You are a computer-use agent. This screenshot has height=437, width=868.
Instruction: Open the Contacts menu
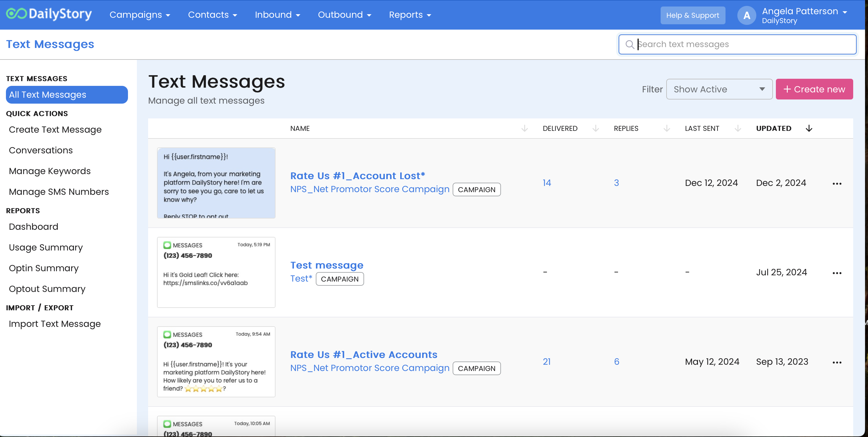[213, 15]
